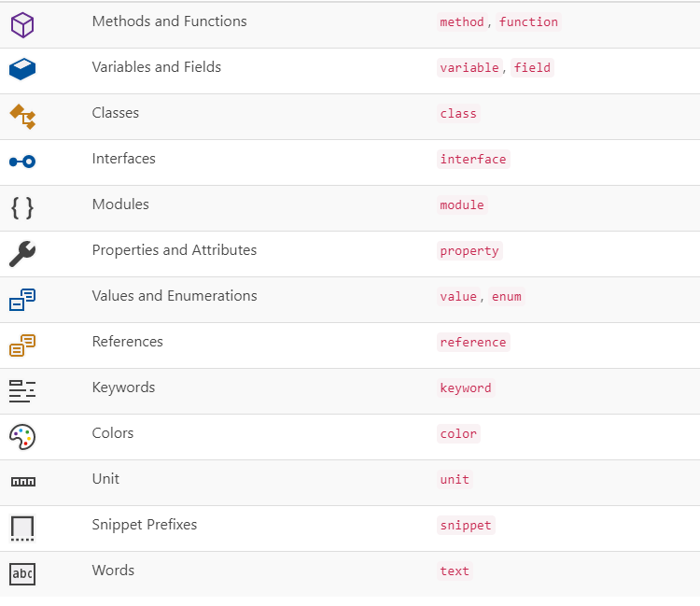Image resolution: width=700 pixels, height=606 pixels.
Task: Click the 'enum' code tag
Action: (x=507, y=297)
